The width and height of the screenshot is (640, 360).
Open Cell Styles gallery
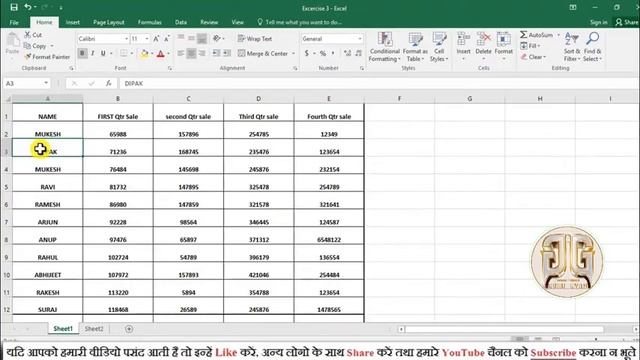pyautogui.click(x=439, y=47)
